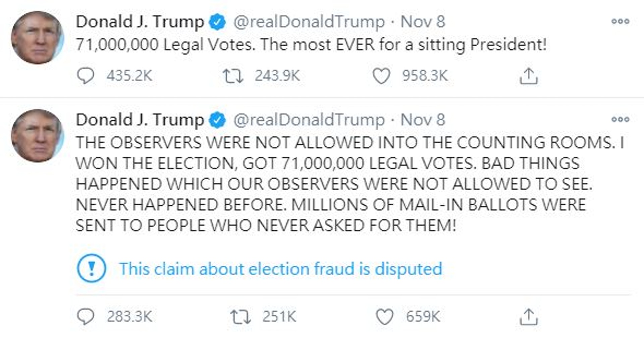644x338 pixels.
Task: Open the second tweet's profile picture
Action: [37, 136]
